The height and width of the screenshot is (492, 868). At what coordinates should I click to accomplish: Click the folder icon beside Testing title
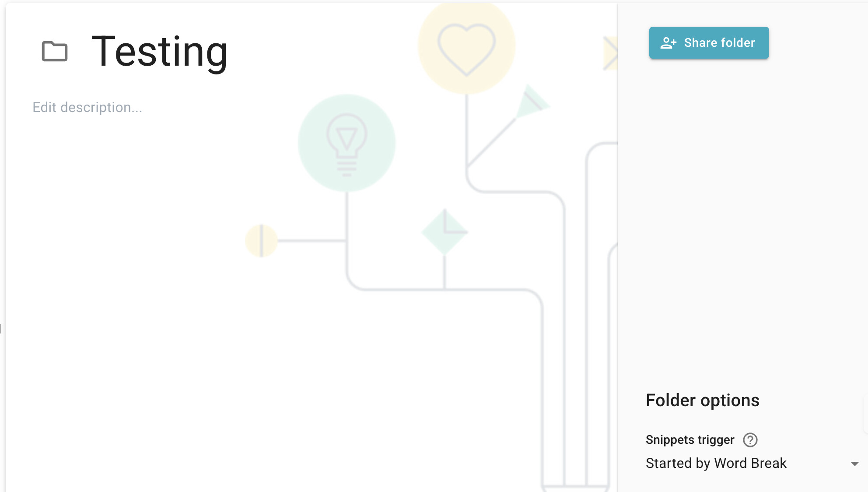[x=54, y=51]
